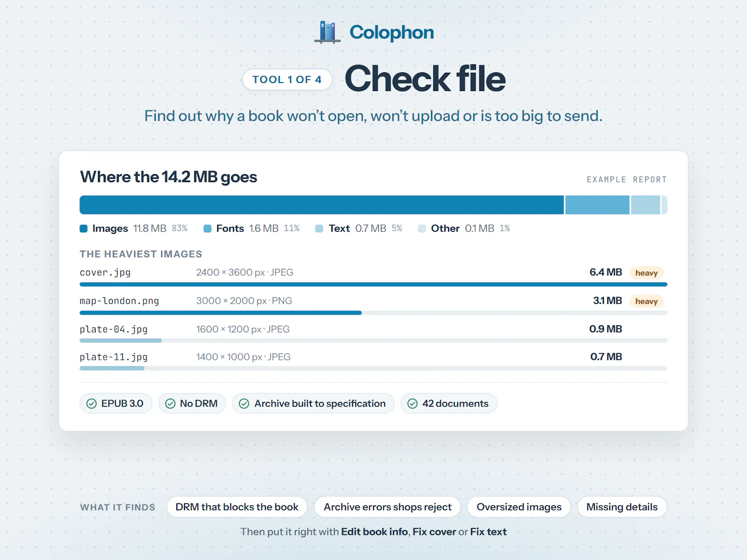The height and width of the screenshot is (560, 747).
Task: Click the size bar under plate-04.jpg
Action: [x=373, y=341]
